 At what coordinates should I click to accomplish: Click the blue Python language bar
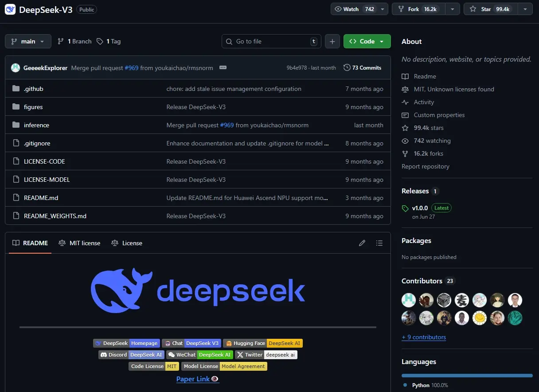point(467,375)
